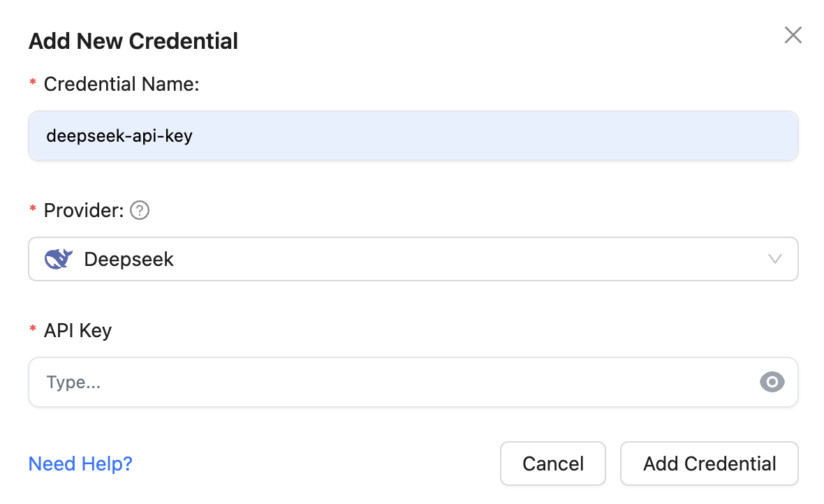
Task: Click the chevron on the Provider selector
Action: pos(774,258)
